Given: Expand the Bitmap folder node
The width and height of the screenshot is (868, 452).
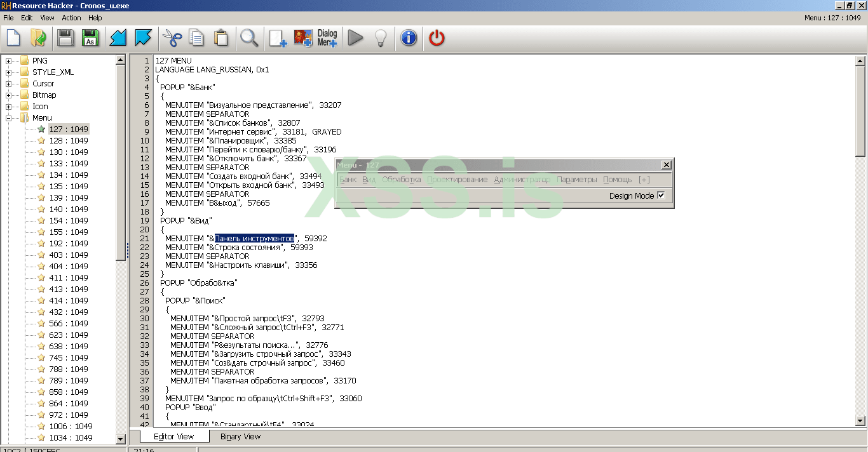Looking at the screenshot, I should [8, 95].
